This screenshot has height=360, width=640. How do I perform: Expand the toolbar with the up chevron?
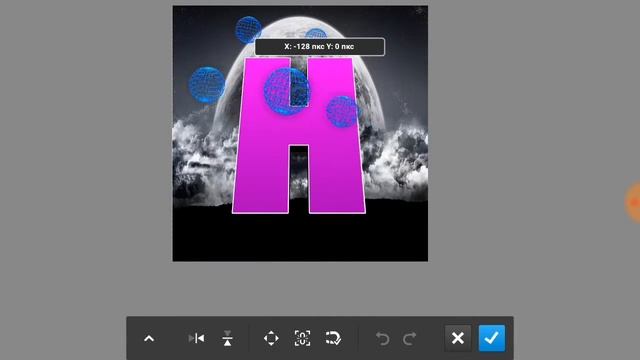[x=149, y=338]
